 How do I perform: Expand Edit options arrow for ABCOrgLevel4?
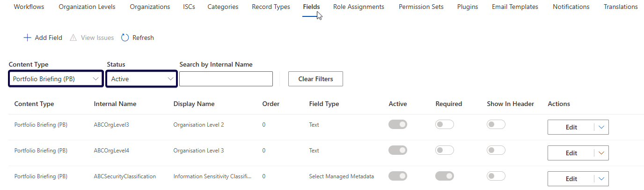click(x=601, y=153)
